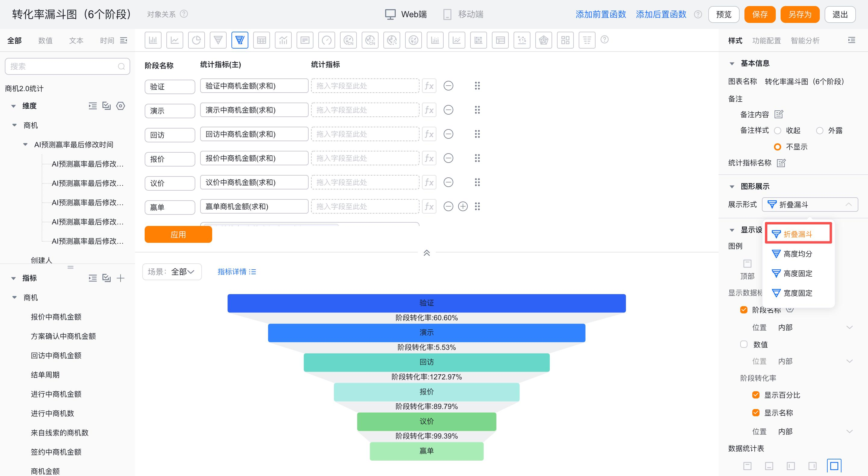The image size is (868, 476).
Task: Click the orange 保存 button
Action: point(760,14)
